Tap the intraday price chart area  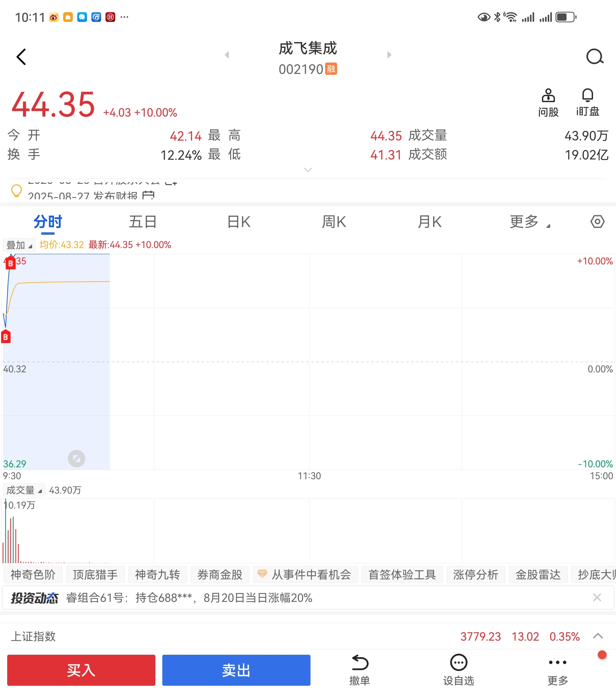point(308,362)
